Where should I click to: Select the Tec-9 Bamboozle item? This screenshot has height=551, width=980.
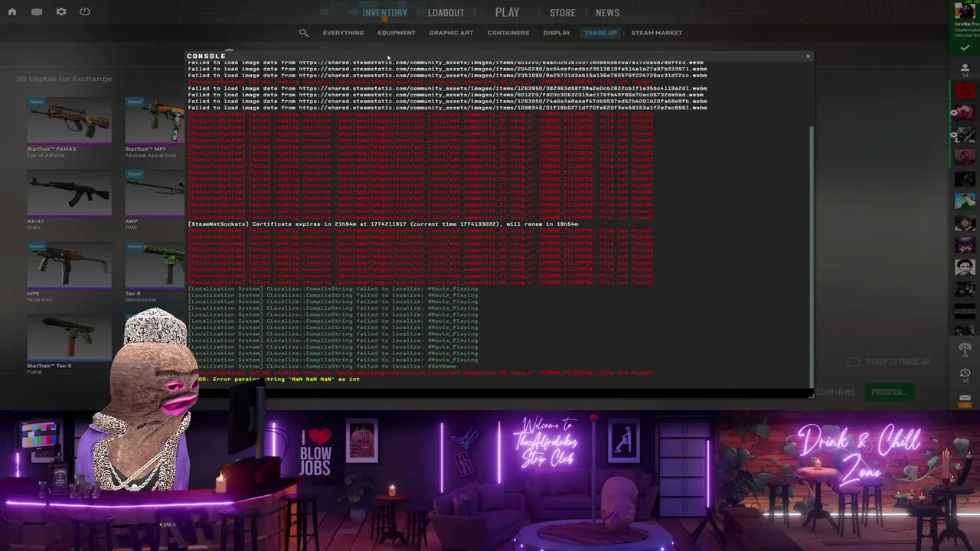click(155, 272)
